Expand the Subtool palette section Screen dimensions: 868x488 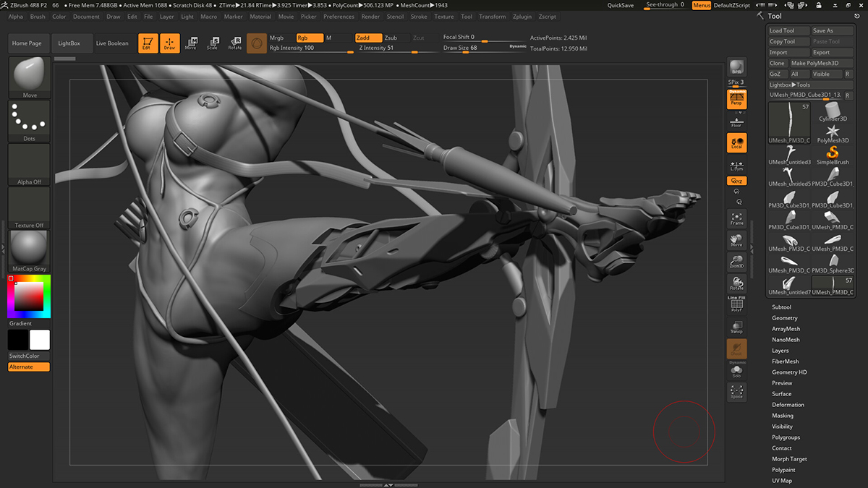[781, 307]
